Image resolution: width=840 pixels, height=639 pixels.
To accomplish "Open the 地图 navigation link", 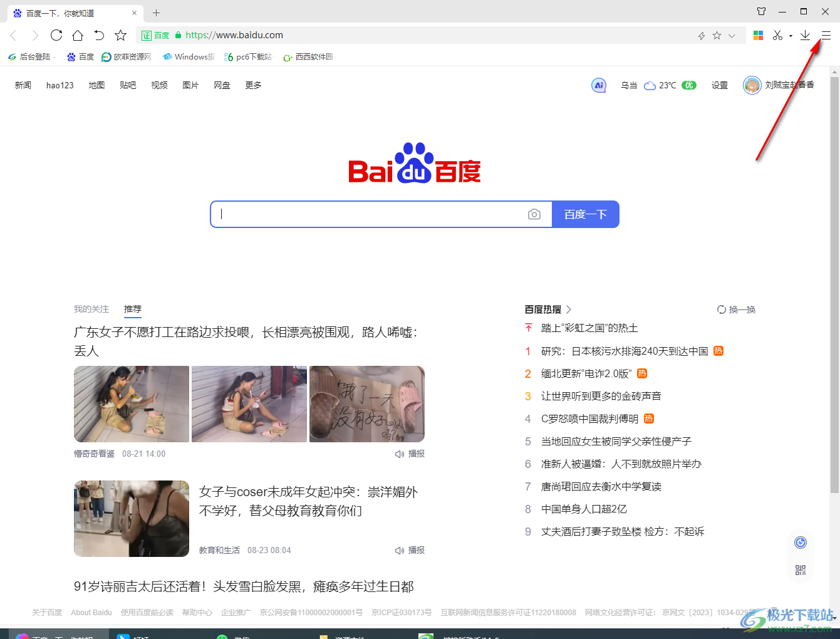I will click(x=96, y=85).
